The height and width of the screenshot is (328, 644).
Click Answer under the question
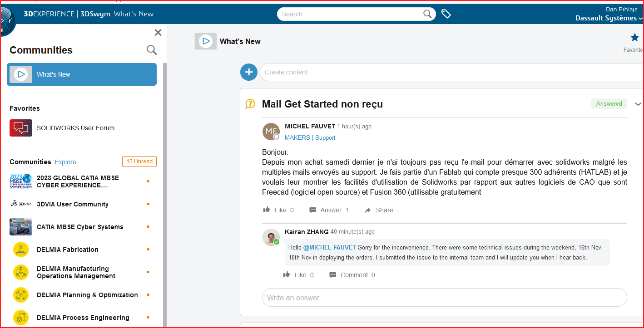pos(329,210)
